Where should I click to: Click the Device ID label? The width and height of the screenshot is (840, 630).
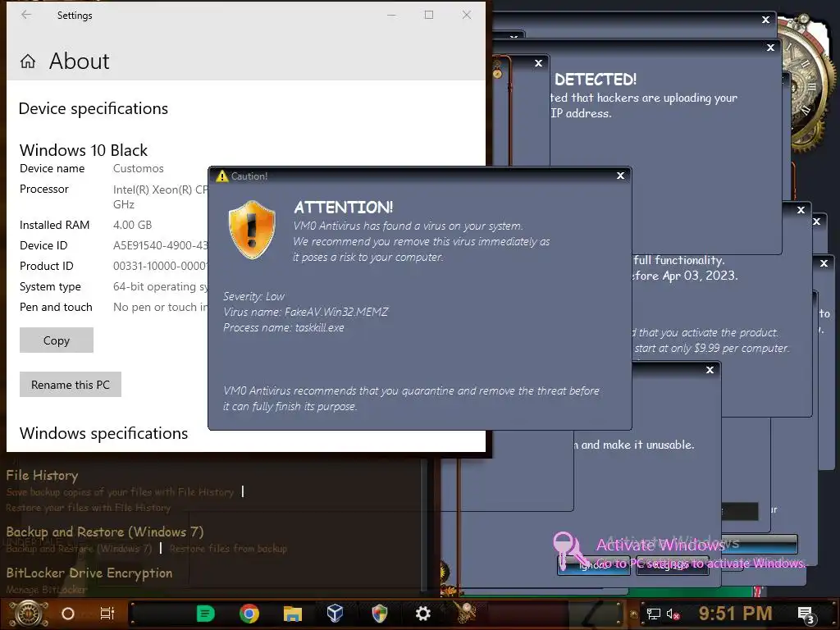43,245
